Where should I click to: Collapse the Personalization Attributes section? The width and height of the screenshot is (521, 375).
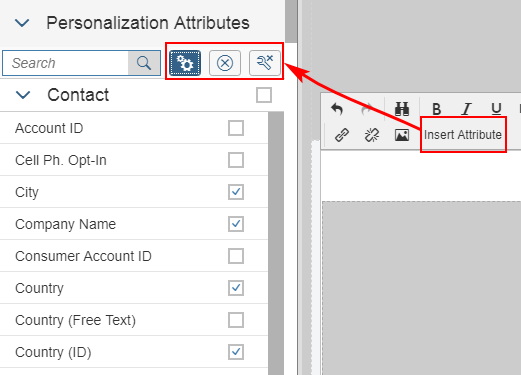point(22,23)
